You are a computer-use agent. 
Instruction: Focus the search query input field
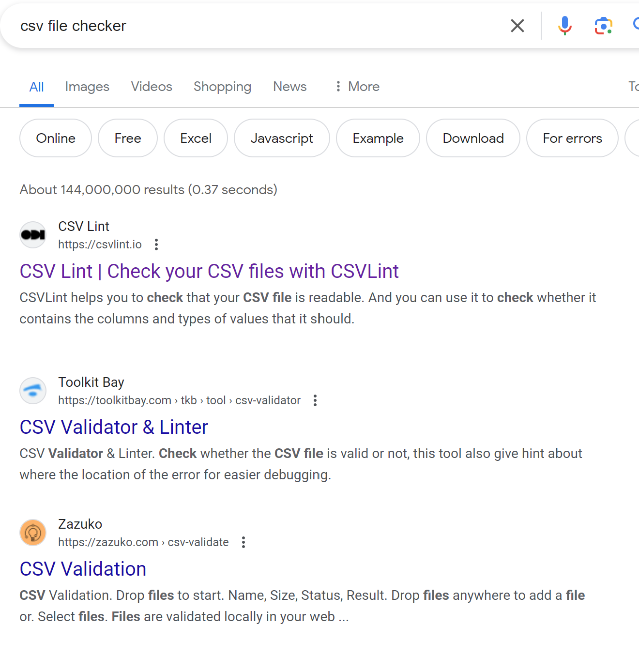point(242,26)
